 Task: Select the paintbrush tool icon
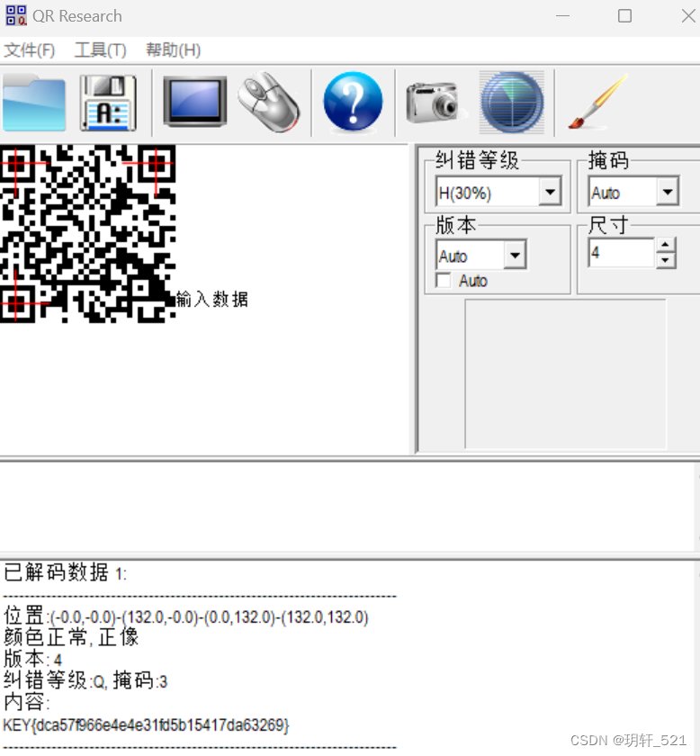597,103
